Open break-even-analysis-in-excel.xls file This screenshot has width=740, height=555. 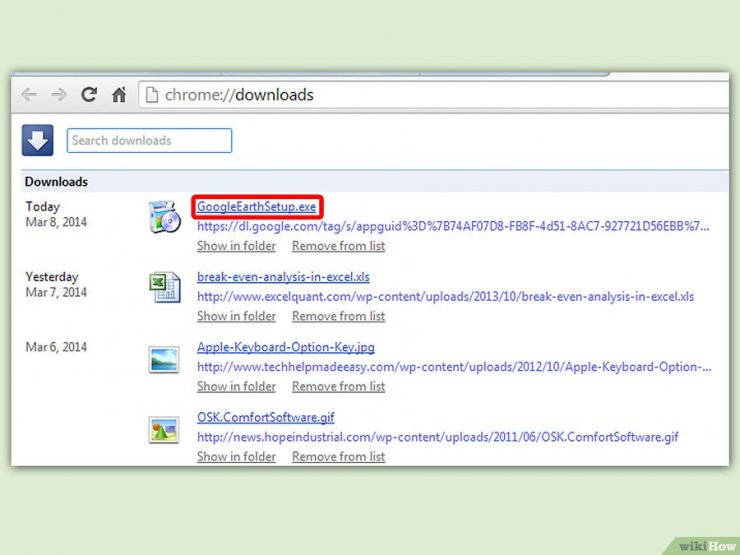(283, 277)
